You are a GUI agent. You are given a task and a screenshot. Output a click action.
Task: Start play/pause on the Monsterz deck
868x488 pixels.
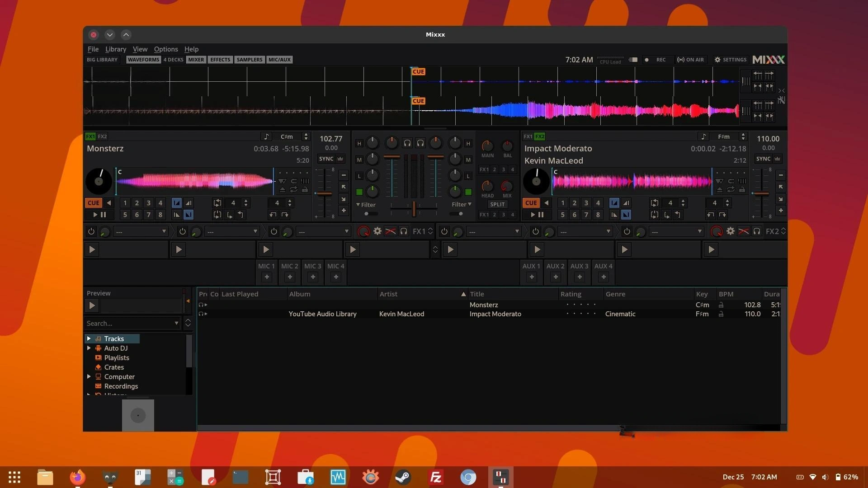[99, 215]
